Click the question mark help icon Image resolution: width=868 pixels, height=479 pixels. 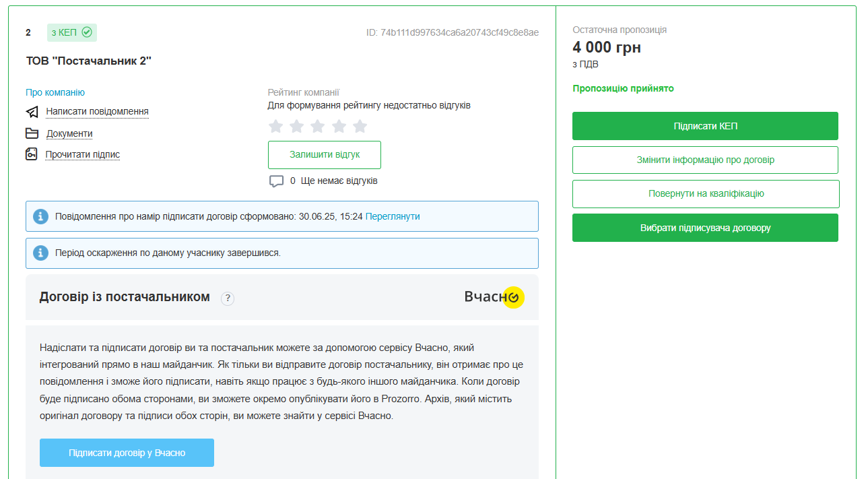coord(228,298)
